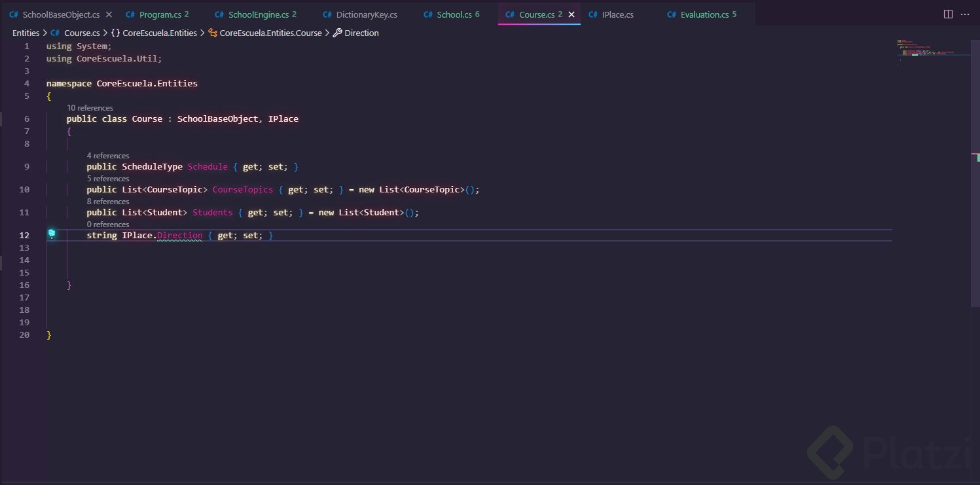980x485 pixels.
Task: Click the Entities breadcrumb
Action: pos(26,33)
